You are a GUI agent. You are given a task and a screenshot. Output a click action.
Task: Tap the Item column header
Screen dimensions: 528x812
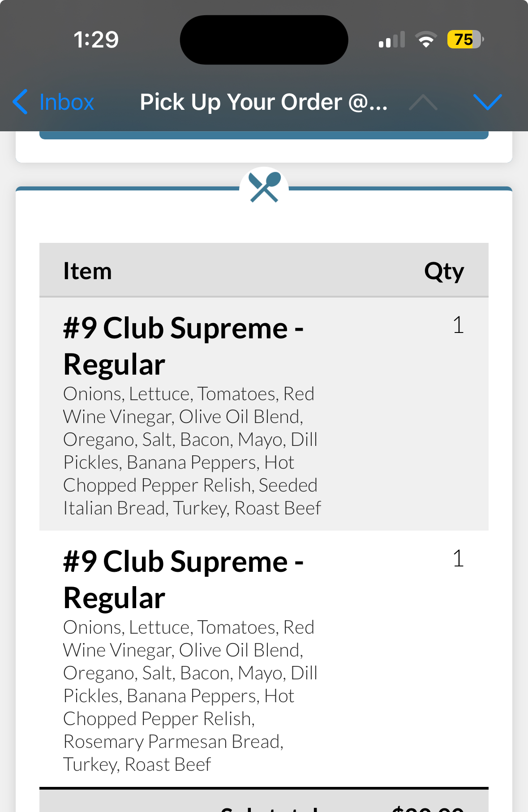coord(87,271)
